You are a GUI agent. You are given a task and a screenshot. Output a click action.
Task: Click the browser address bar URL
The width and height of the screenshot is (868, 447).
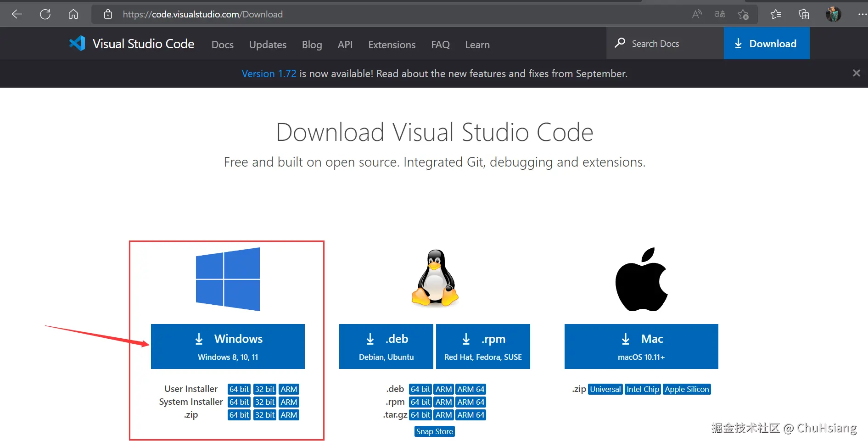tap(202, 14)
